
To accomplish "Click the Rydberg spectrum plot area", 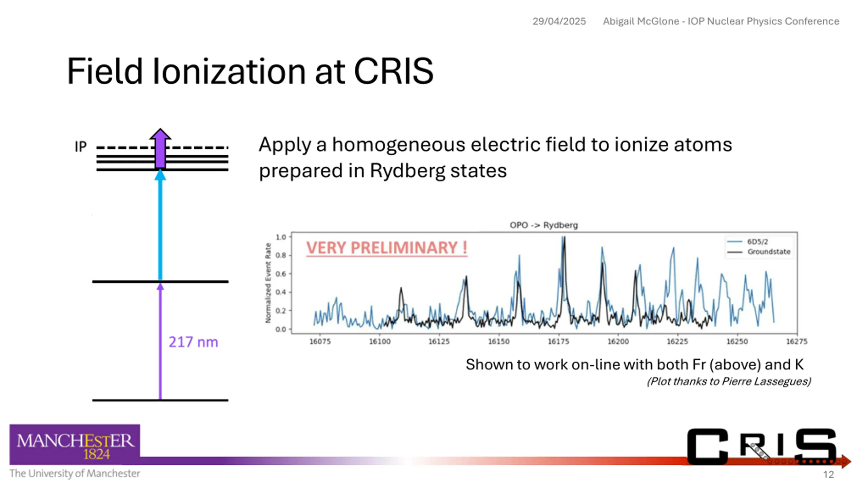I will pos(544,283).
